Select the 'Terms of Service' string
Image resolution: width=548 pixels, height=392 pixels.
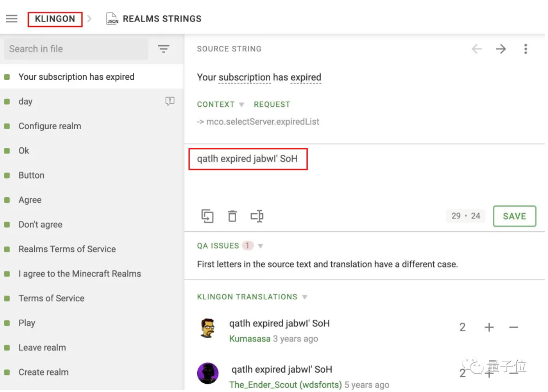92,298
